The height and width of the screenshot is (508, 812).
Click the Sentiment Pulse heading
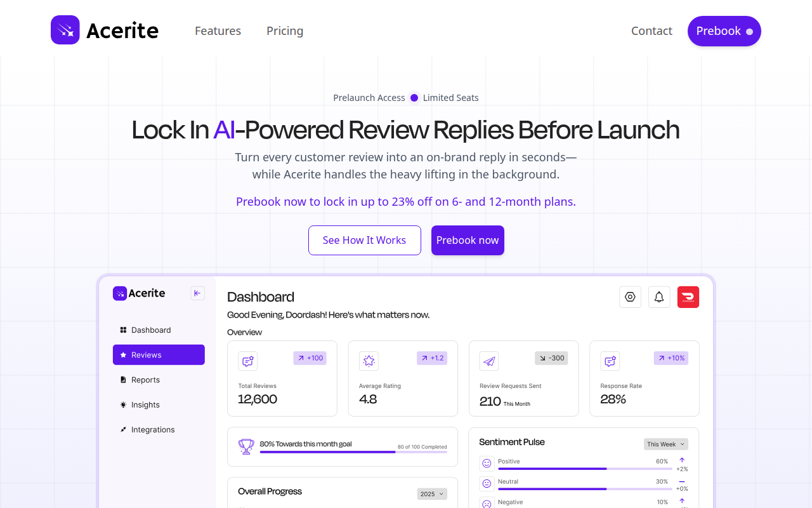[x=512, y=442]
